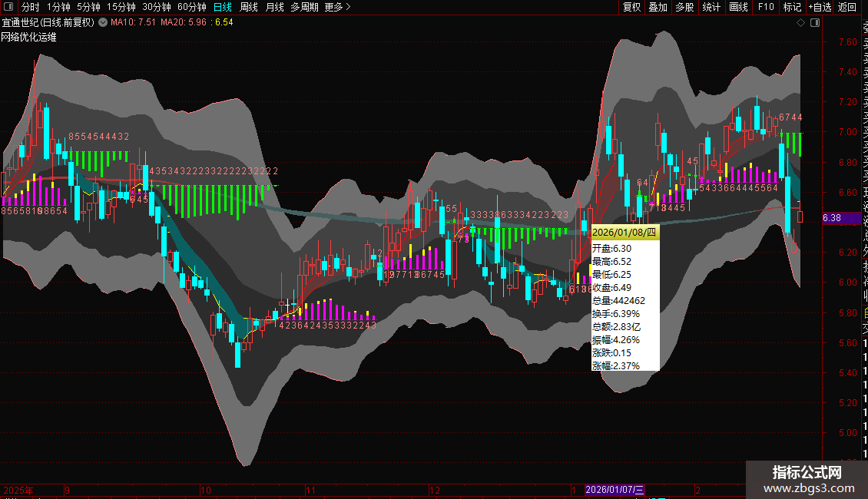
Task: Click the 标记 mark button
Action: pos(792,7)
